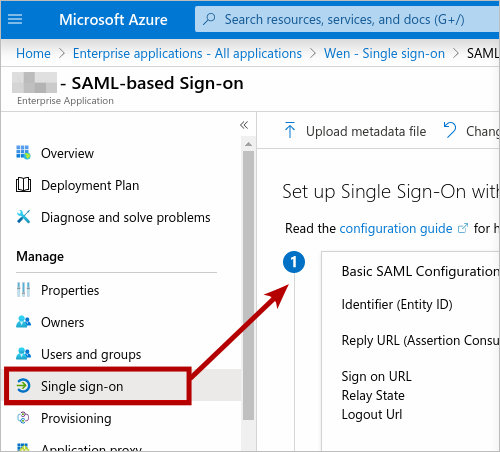Click the Provisioning sync icon
The width and height of the screenshot is (500, 452).
pyautogui.click(x=23, y=418)
